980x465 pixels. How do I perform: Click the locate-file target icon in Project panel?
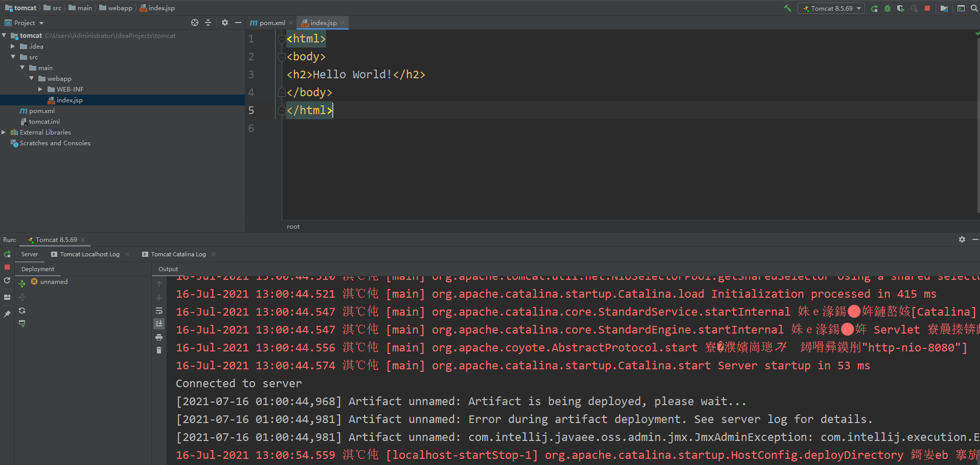[x=195, y=23]
